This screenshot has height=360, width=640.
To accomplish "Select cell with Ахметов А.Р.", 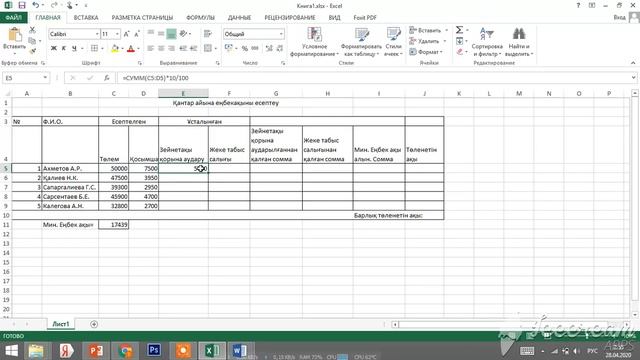I will tap(70, 168).
